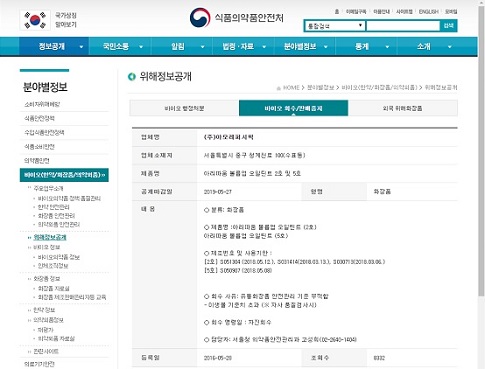Click the 식품의약품안전처 taegeuk logo
This screenshot has width=485, height=369.
(200, 18)
